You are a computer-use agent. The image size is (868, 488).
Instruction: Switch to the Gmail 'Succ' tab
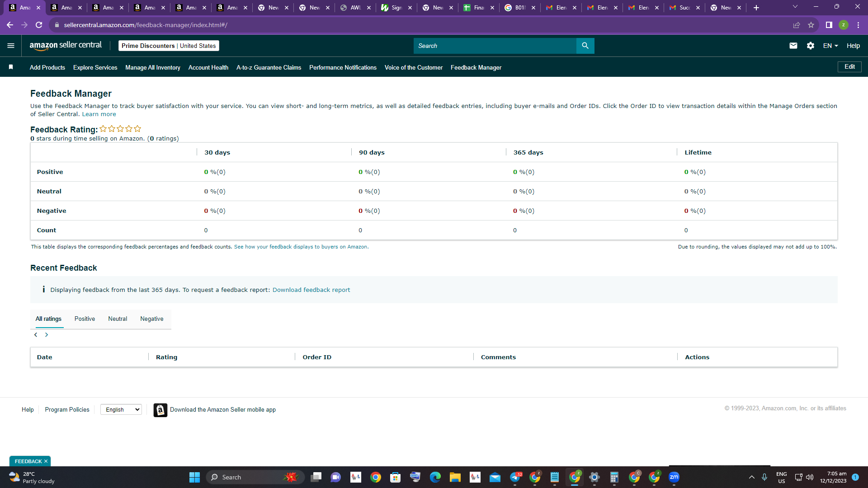pos(684,8)
